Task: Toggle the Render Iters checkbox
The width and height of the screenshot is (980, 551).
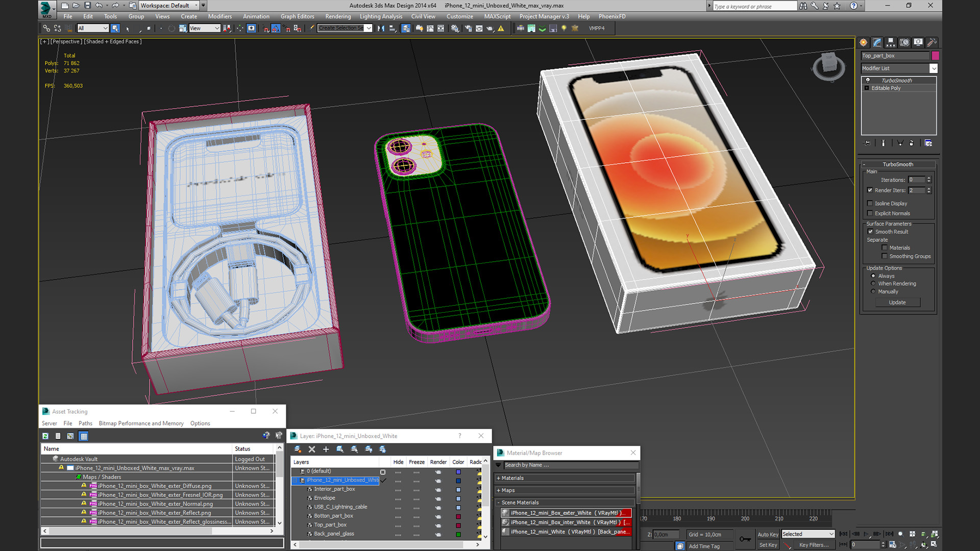Action: pyautogui.click(x=870, y=190)
